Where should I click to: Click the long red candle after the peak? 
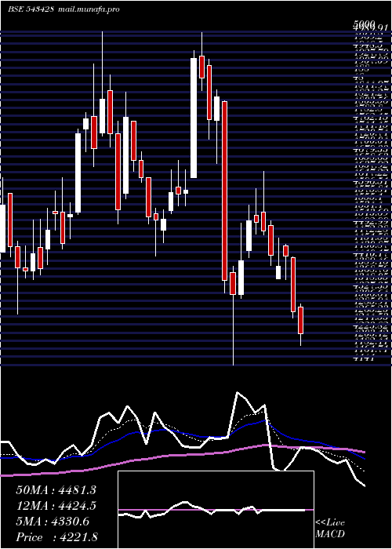225,191
